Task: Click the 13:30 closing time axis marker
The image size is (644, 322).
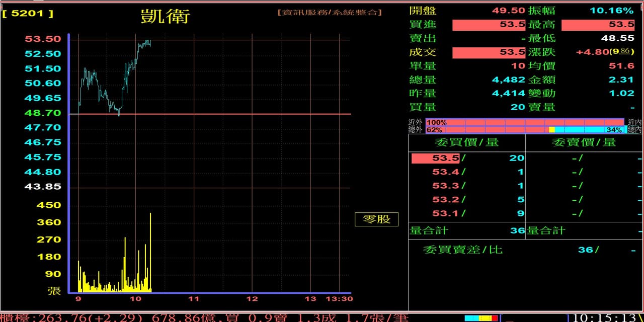Action: click(x=341, y=299)
